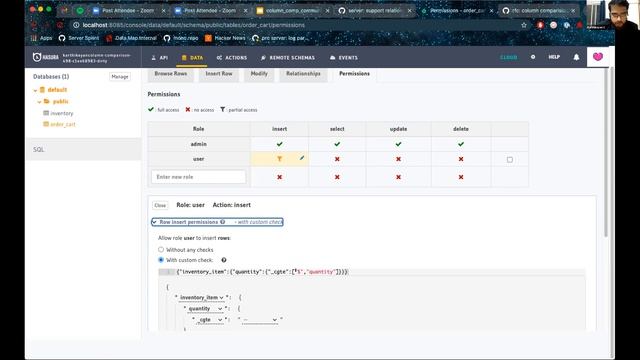Image resolution: width=640 pixels, height=360 pixels.
Task: Close the rfc: column comparison browser tab
Action: (573, 11)
